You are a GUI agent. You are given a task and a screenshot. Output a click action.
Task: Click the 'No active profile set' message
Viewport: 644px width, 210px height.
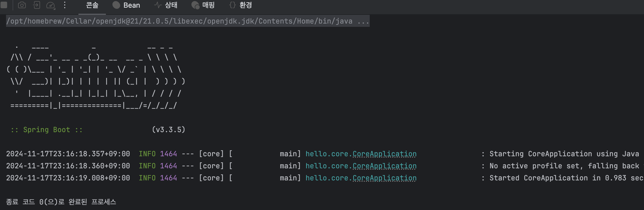pyautogui.click(x=564, y=166)
